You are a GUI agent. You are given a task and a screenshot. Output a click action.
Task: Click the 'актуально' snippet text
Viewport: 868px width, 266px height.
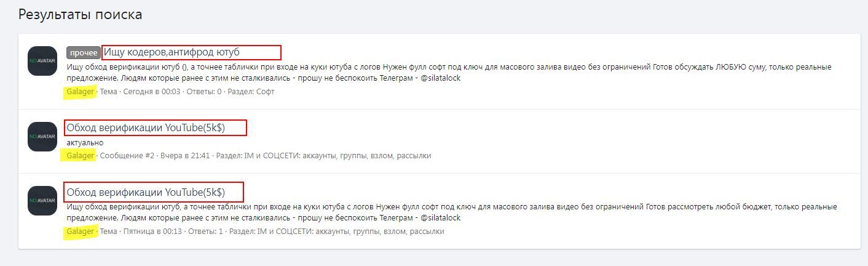tap(85, 143)
